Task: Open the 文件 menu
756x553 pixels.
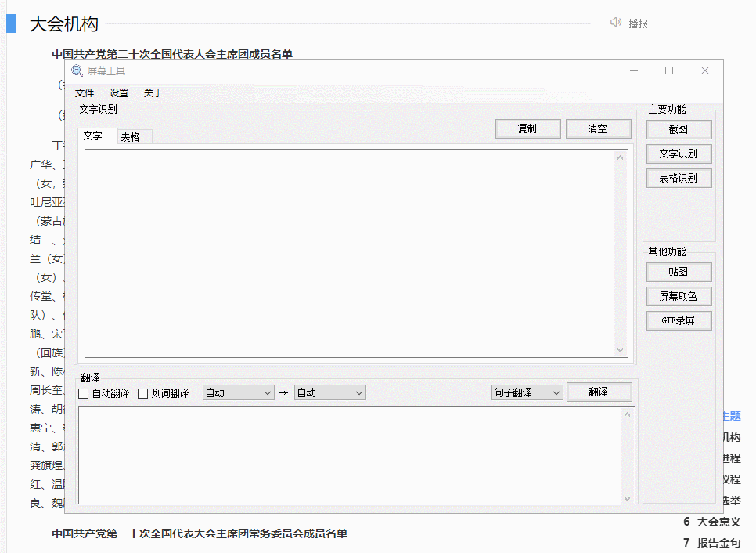Action: click(x=85, y=93)
